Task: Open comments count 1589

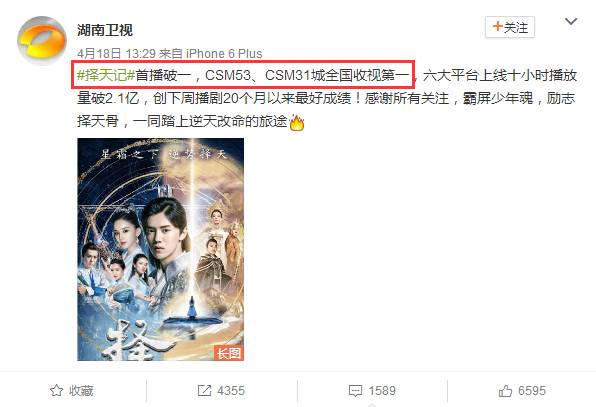Action: [x=382, y=391]
